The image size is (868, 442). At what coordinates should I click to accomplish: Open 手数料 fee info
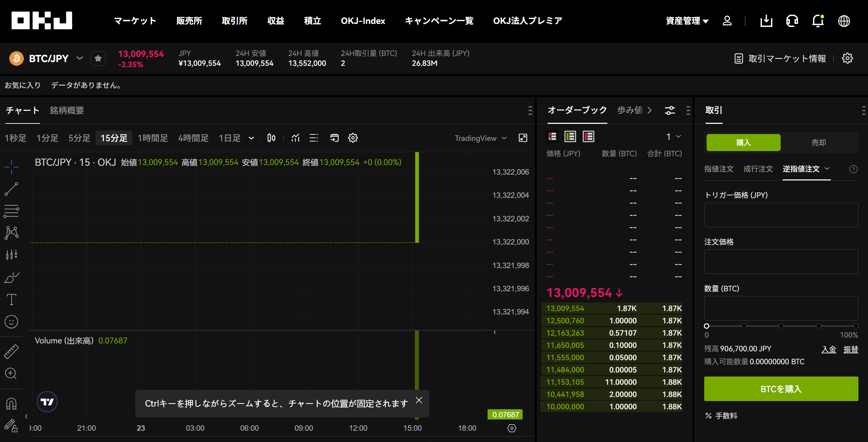[x=721, y=416]
